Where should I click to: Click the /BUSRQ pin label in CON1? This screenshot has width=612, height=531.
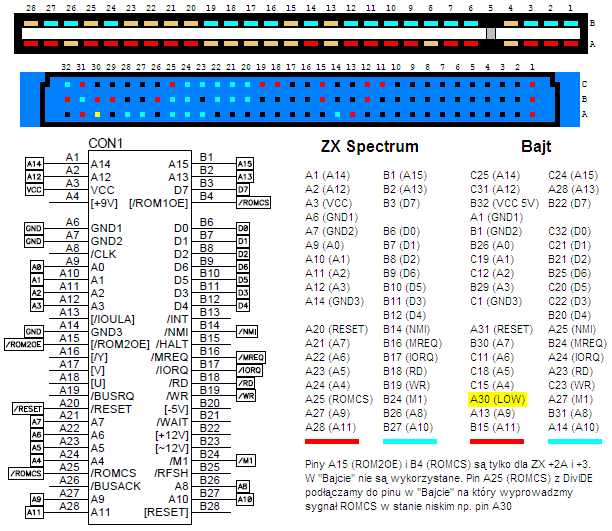[x=112, y=396]
